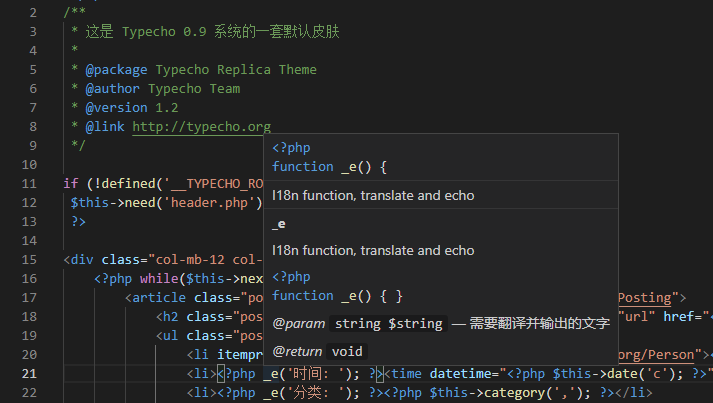This screenshot has width=713, height=403.
Task: Click the 'while' keyword on line 16
Action: tap(155, 279)
